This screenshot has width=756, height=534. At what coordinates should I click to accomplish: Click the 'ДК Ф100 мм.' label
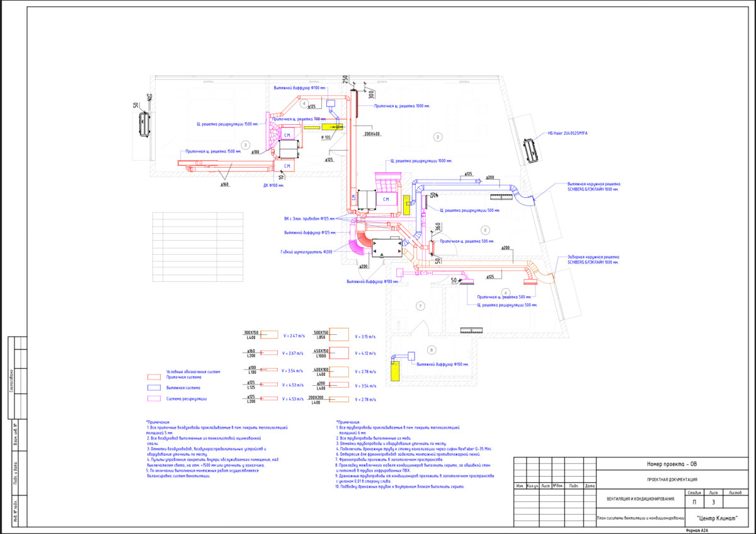pyautogui.click(x=273, y=185)
